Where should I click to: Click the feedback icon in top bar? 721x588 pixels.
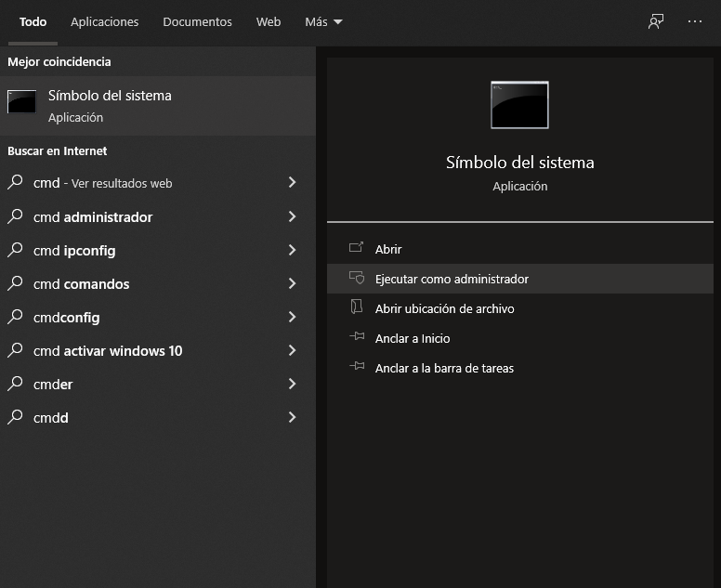tap(656, 21)
